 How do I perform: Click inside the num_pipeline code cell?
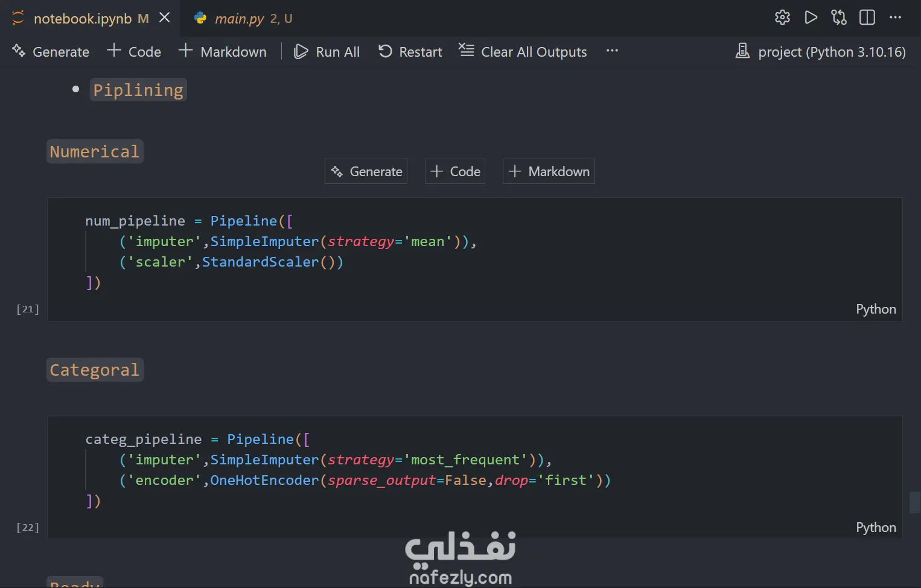coord(475,259)
